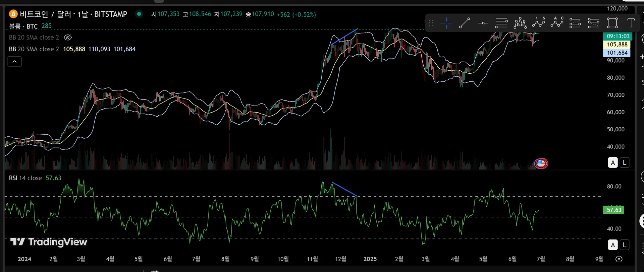Image resolution: width=644 pixels, height=272 pixels.
Task: Toggle log scale on the RSI pane
Action: point(624,245)
